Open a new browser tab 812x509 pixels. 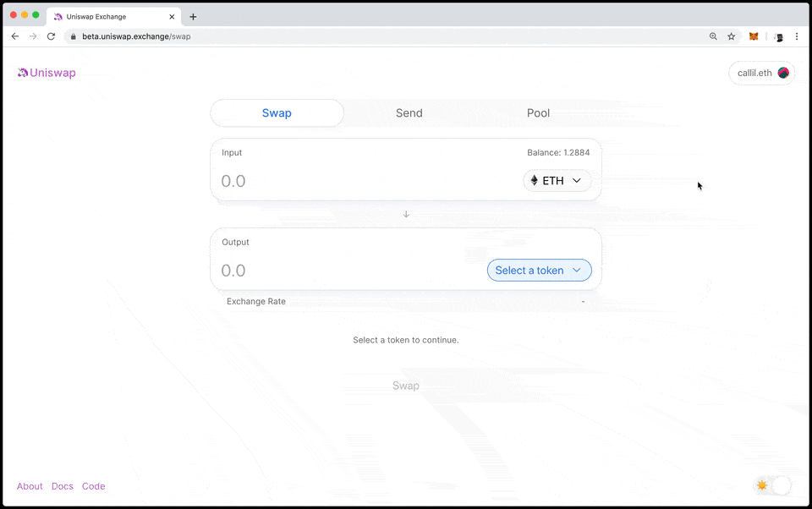tap(193, 17)
